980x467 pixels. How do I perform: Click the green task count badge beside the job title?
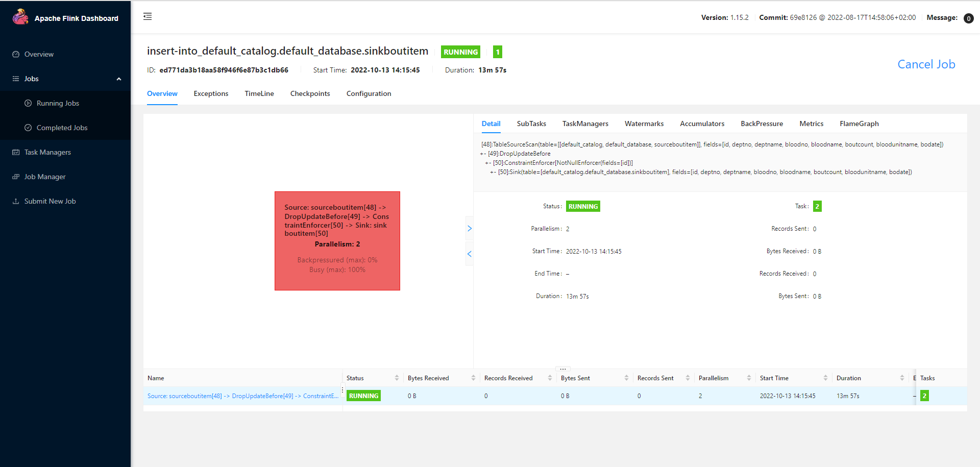(498, 52)
